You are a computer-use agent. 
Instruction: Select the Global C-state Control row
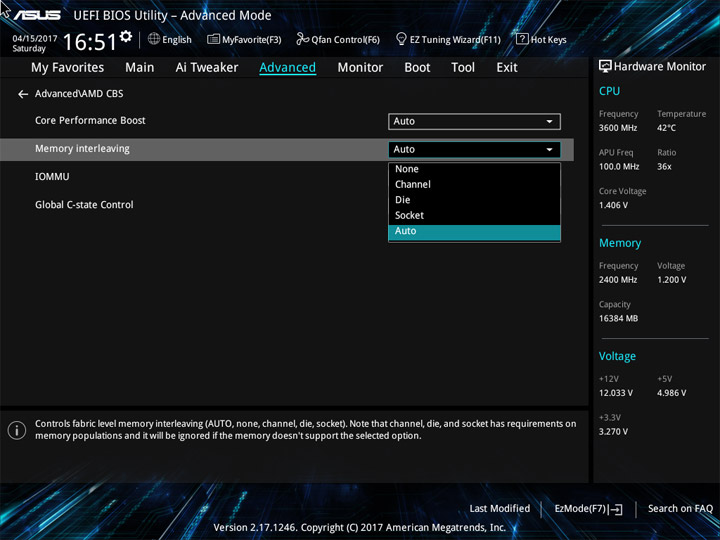[84, 205]
